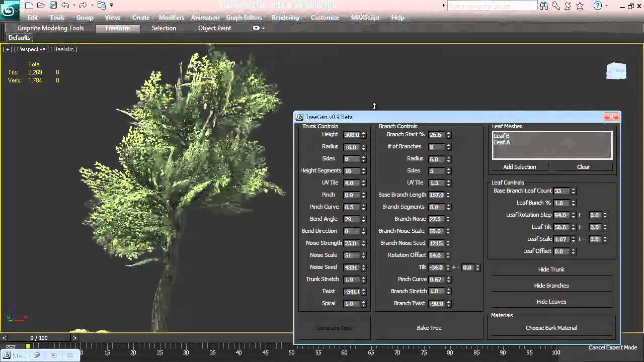The image size is (644, 362).
Task: Switch to the Graphite Modeling Tools tab
Action: (x=50, y=28)
